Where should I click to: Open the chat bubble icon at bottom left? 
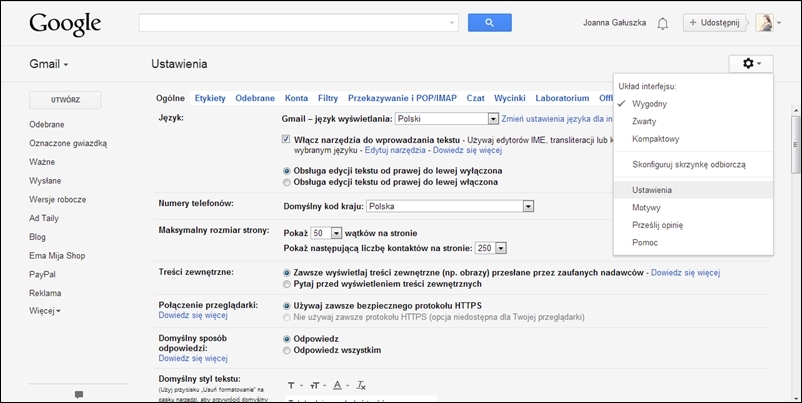tap(79, 394)
